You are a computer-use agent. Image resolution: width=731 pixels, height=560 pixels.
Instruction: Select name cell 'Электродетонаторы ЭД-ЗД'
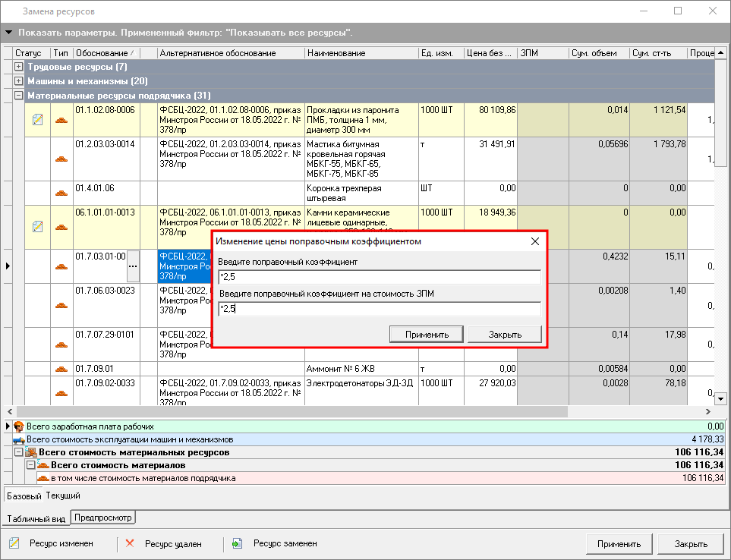pos(362,391)
